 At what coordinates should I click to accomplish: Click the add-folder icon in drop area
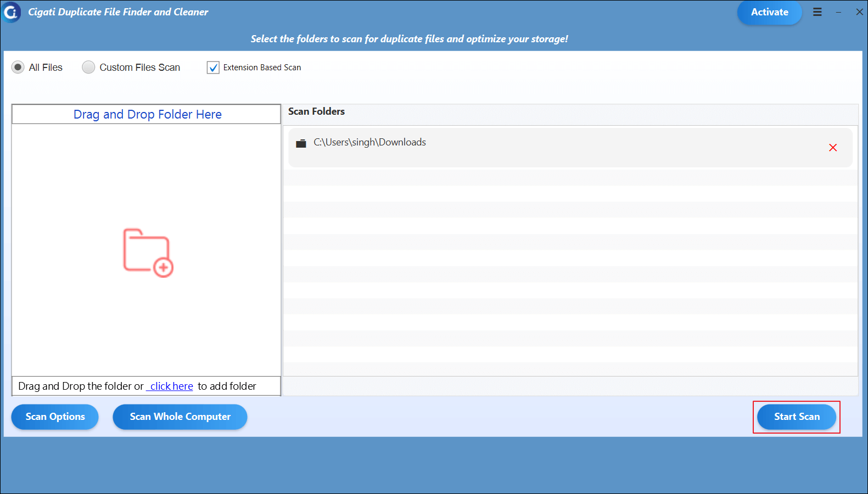pos(148,252)
